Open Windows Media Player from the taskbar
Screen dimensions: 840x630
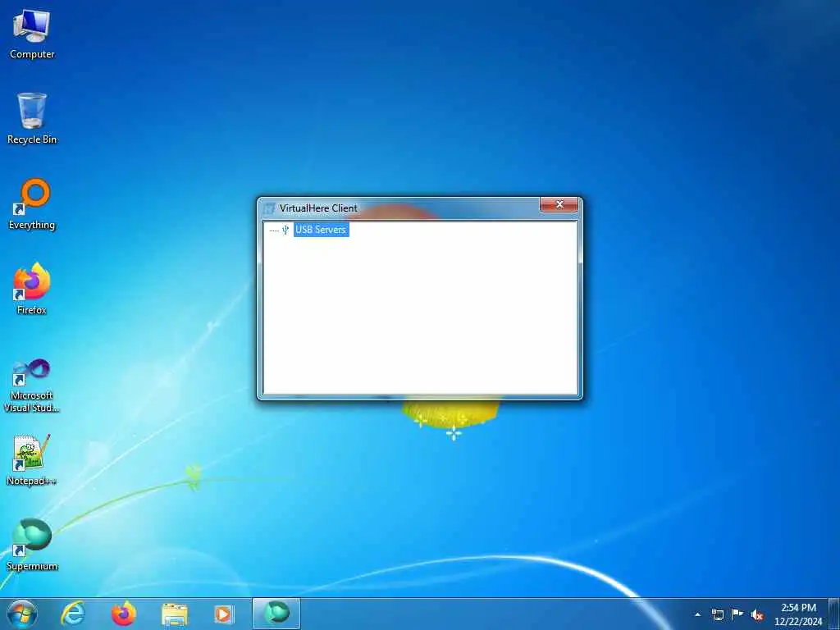223,614
